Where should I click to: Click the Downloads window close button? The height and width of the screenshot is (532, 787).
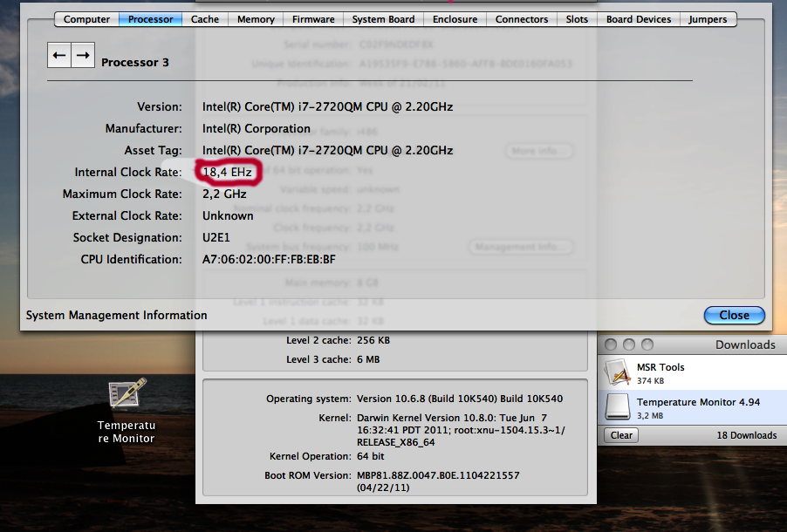(611, 344)
